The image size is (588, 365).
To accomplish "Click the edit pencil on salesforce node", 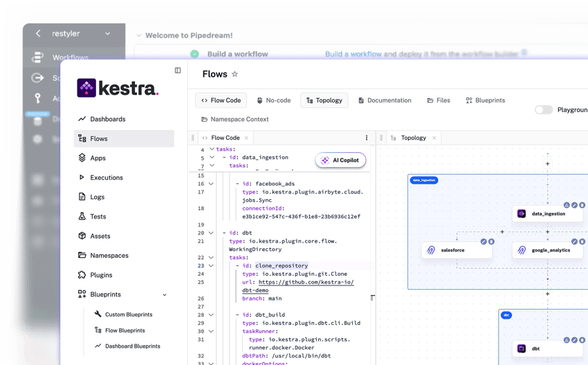I will pos(484,241).
